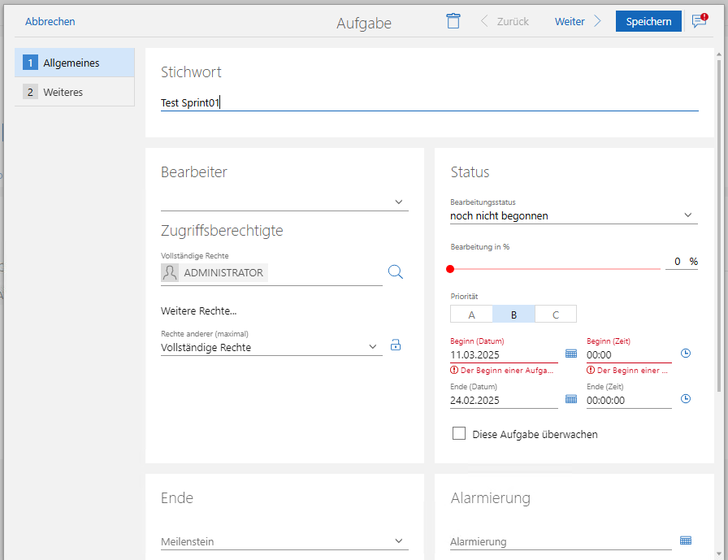728x560 pixels.
Task: Open the notifications chat icon
Action: (x=699, y=21)
